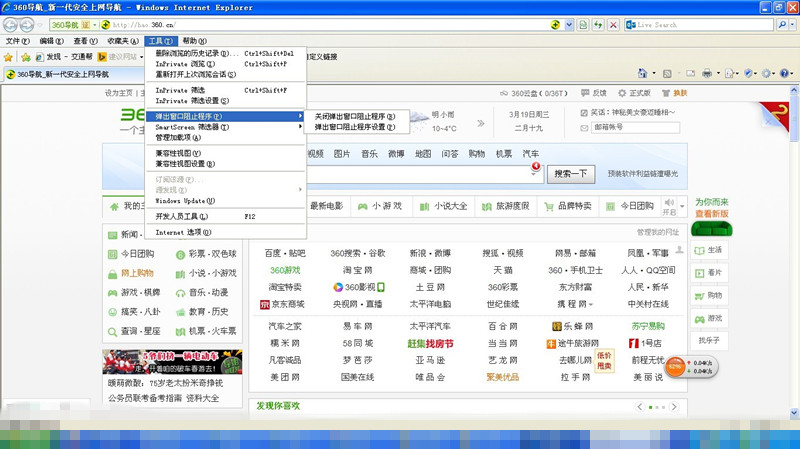Expand SmartScreen 筛选器 submenu
Viewport: 800px width, 449px height.
225,127
